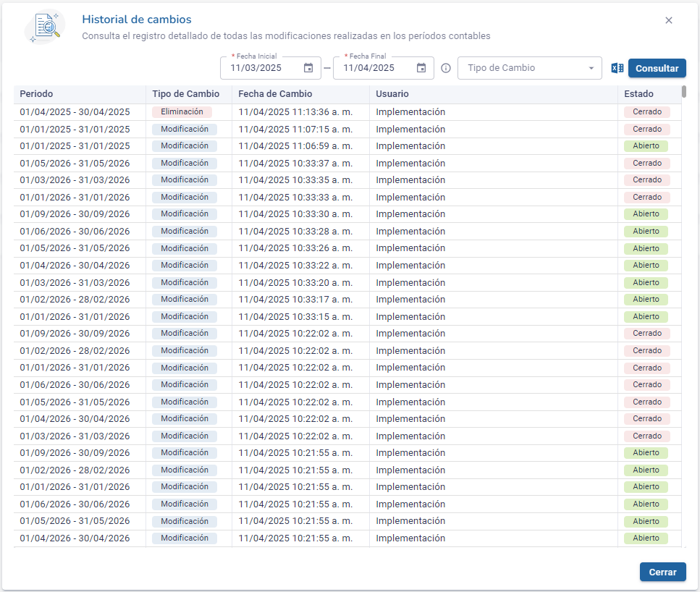Expand the Tipo de Cambio dropdown
This screenshot has height=592, width=700.
(x=529, y=68)
